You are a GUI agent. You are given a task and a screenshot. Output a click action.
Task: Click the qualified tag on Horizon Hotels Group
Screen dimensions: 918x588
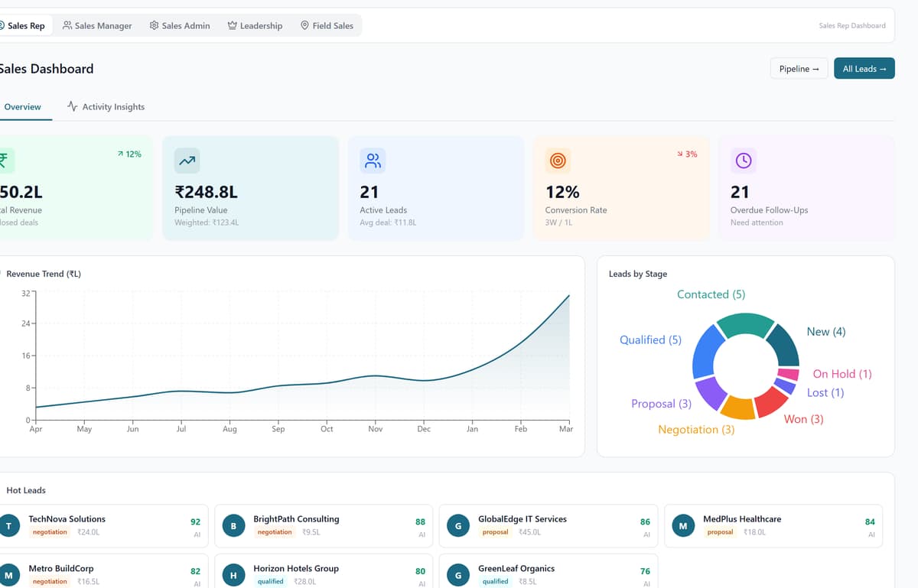click(271, 582)
